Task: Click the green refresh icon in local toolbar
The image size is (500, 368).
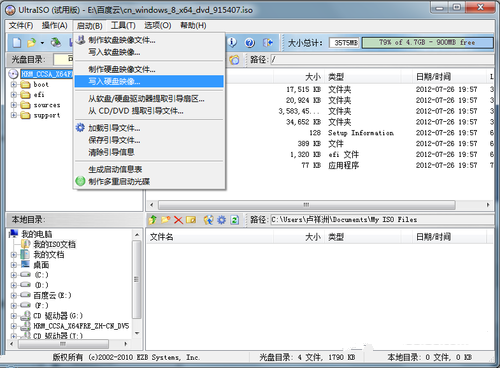Action: point(235,220)
